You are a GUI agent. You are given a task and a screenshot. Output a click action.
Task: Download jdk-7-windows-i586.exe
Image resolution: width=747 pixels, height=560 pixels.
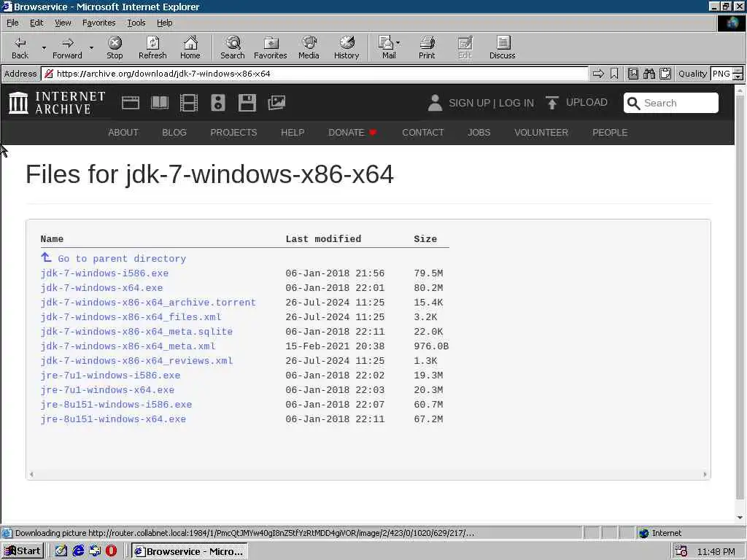point(104,273)
